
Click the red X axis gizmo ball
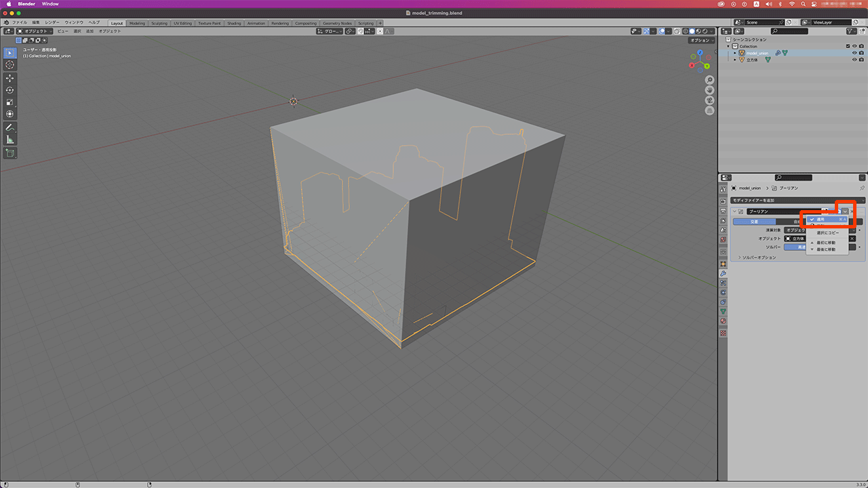coord(692,66)
